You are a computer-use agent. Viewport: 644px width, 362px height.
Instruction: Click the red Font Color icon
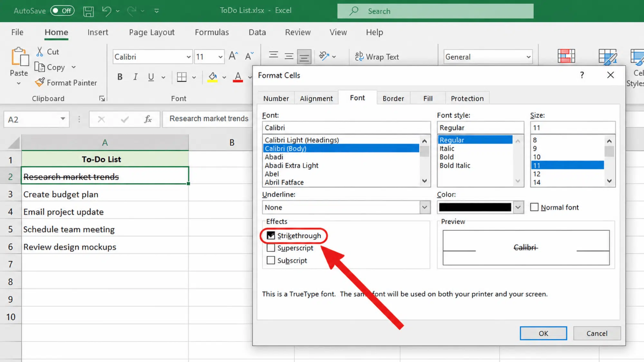[238, 77]
